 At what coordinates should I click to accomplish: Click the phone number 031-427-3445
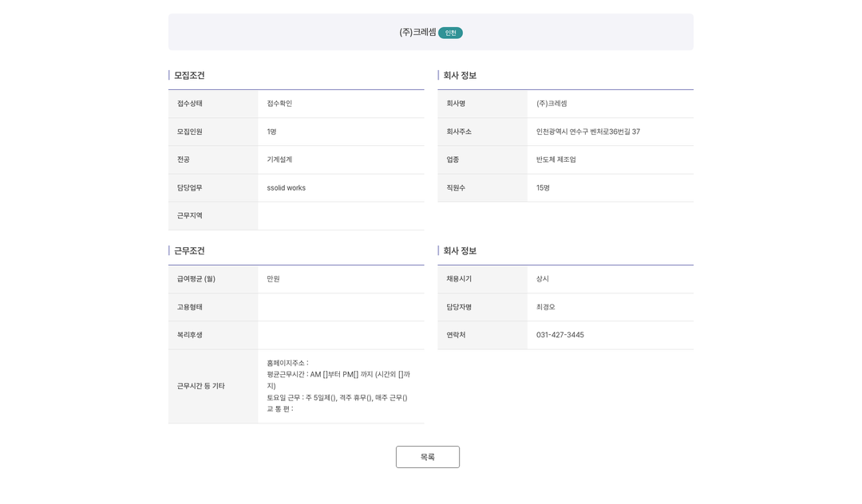point(560,335)
